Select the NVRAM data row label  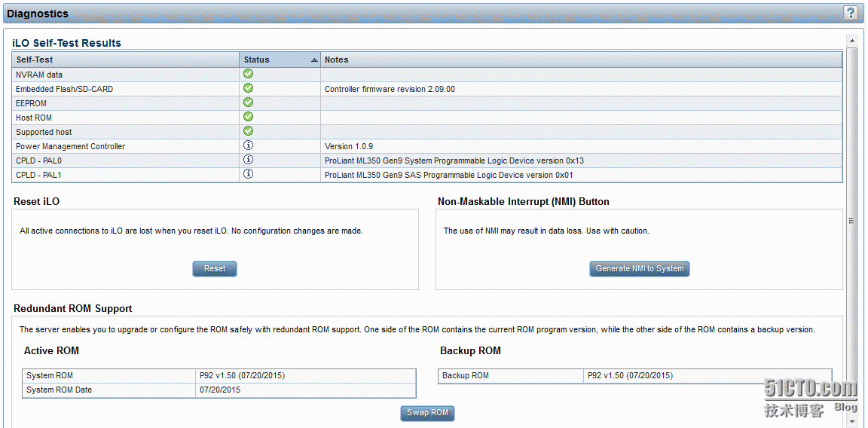tap(38, 74)
